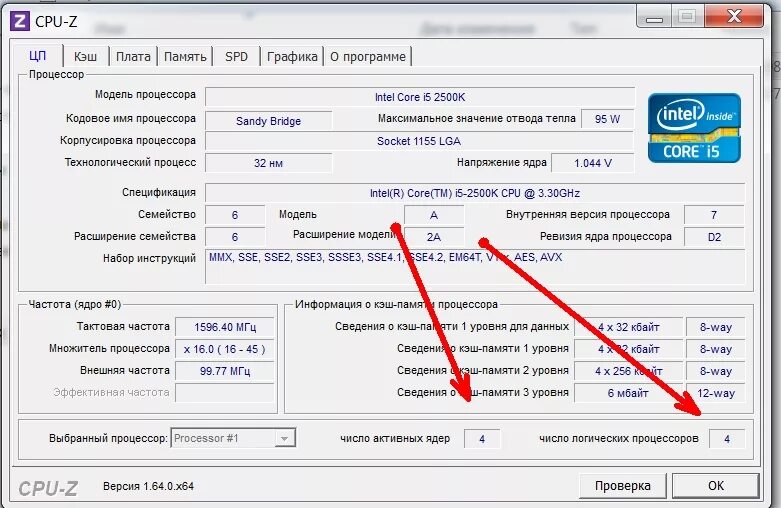Click the active cores count field
781x508 pixels.
482,439
